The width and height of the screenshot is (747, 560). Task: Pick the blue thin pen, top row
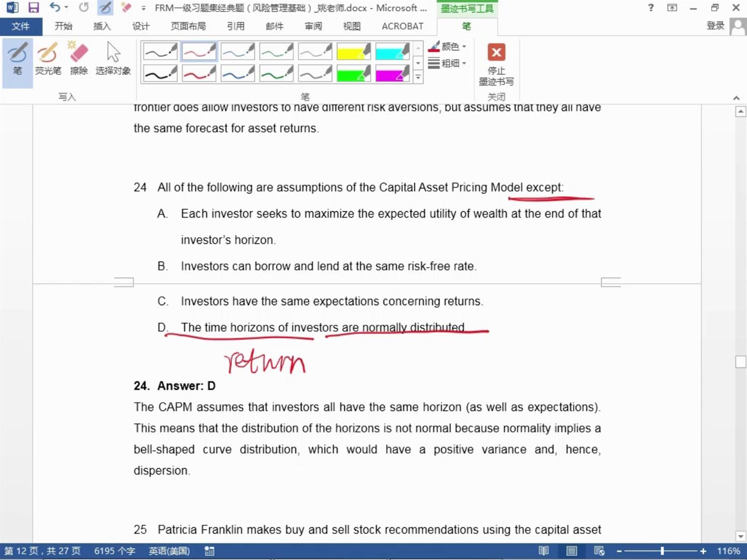pyautogui.click(x=238, y=52)
